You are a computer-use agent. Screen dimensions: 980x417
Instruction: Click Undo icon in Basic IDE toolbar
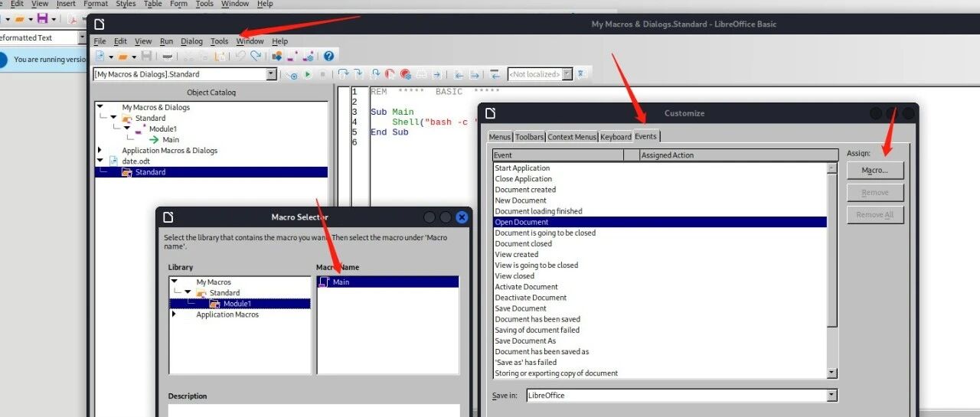(240, 56)
